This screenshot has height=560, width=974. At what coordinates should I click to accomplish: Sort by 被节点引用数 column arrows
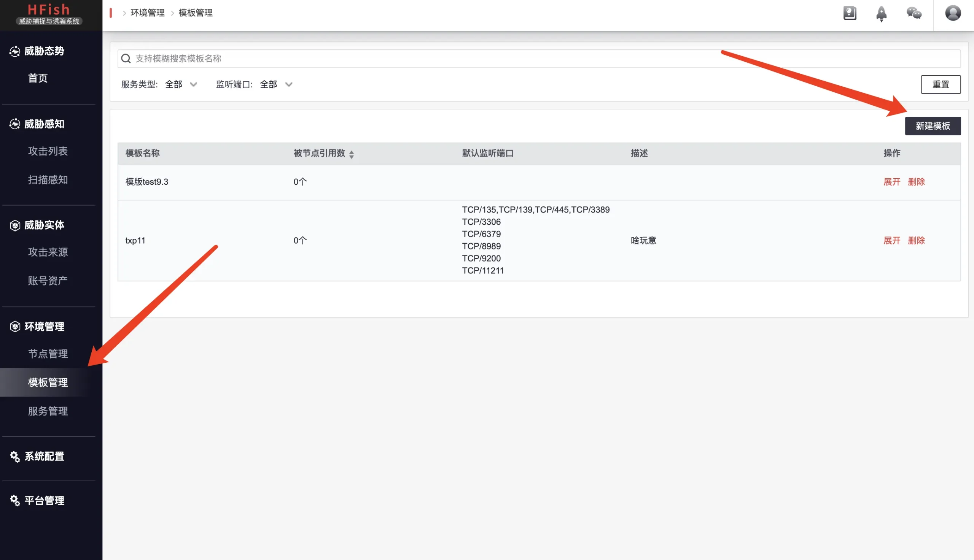tap(351, 154)
